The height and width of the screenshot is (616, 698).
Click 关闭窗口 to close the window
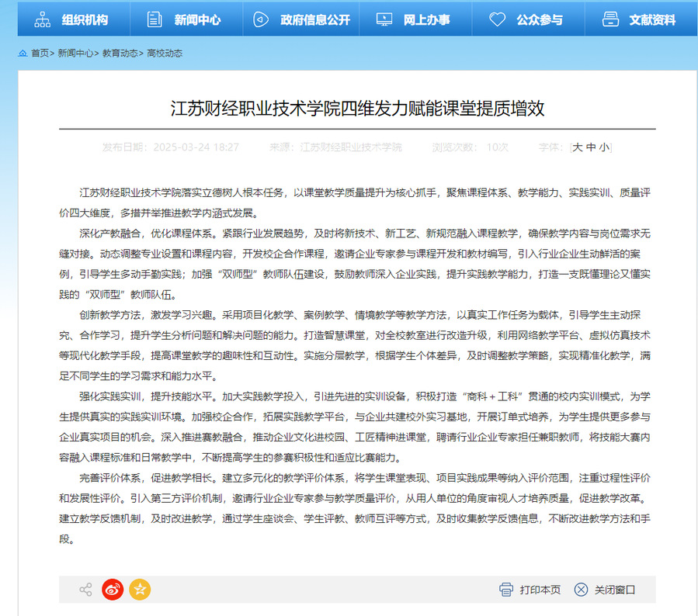click(615, 590)
